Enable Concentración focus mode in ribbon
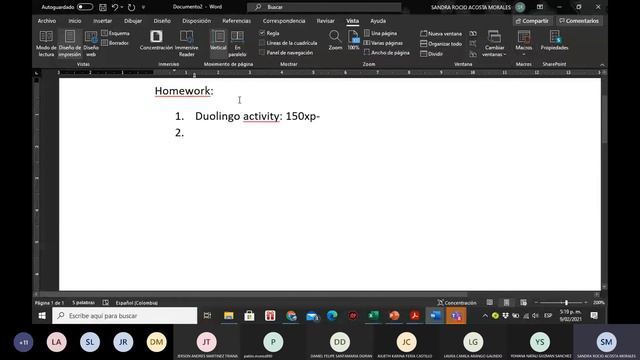This screenshot has width=640, height=360. pos(156,40)
